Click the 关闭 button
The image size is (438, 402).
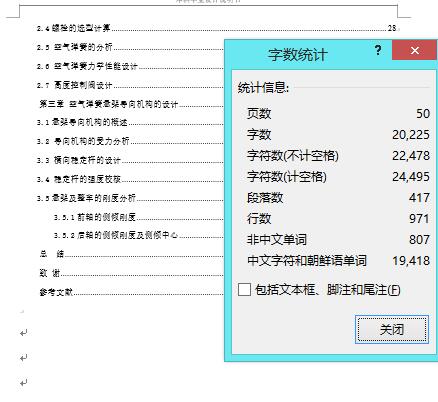point(392,329)
